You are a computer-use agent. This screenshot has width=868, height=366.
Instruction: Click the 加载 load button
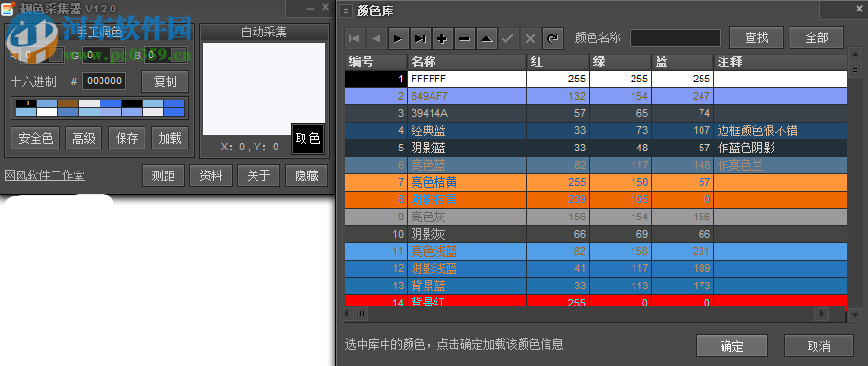click(170, 138)
